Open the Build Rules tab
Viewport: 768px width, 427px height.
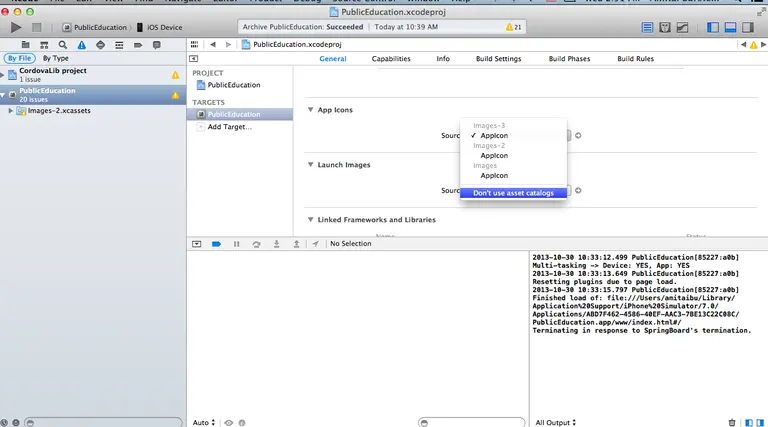(x=635, y=59)
